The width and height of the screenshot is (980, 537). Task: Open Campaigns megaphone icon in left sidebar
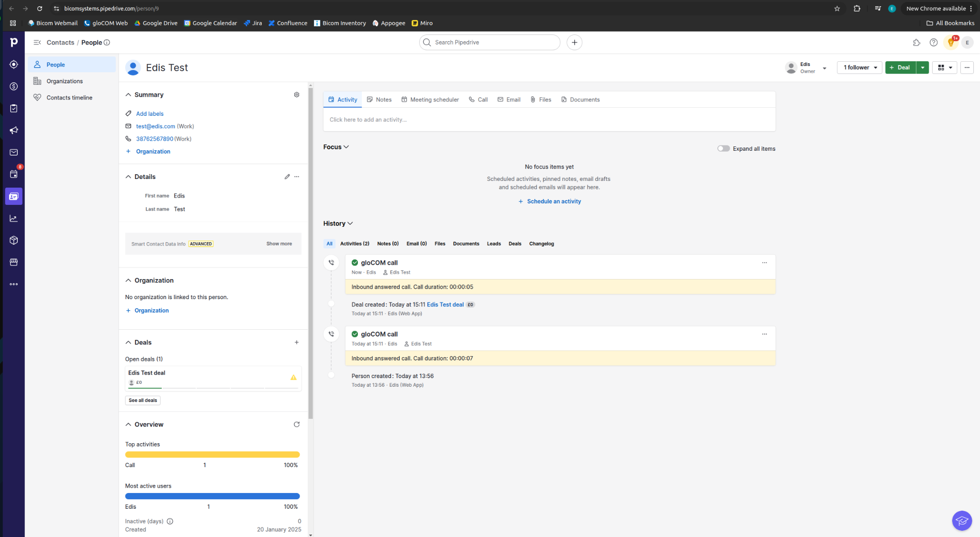(x=13, y=130)
